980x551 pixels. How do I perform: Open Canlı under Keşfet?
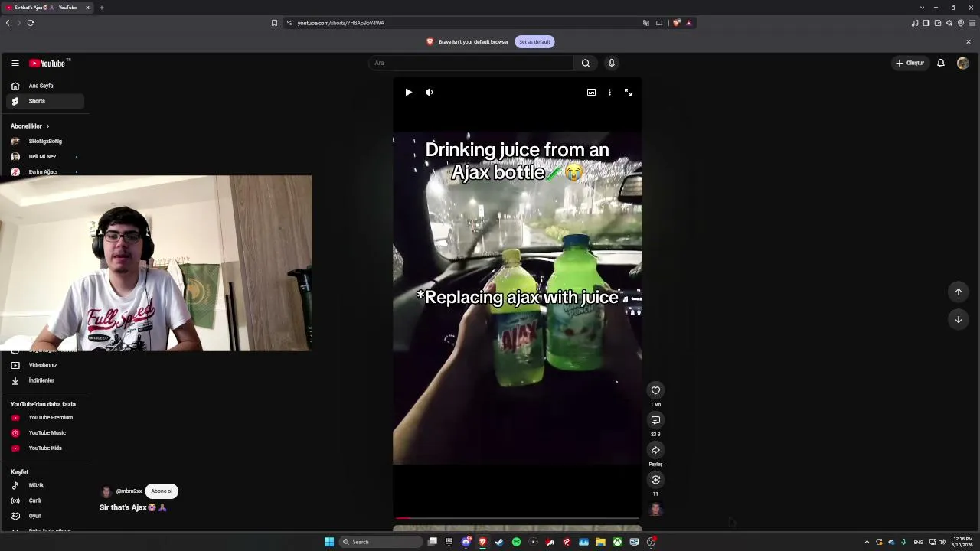[44, 500]
